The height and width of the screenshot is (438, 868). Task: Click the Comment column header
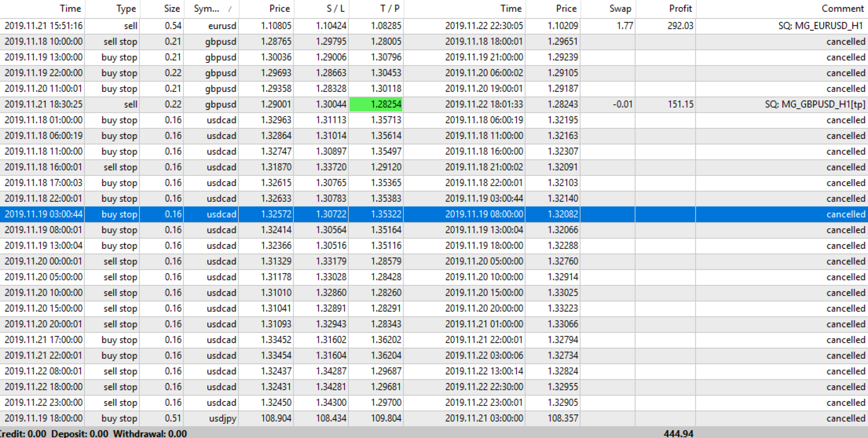(842, 9)
